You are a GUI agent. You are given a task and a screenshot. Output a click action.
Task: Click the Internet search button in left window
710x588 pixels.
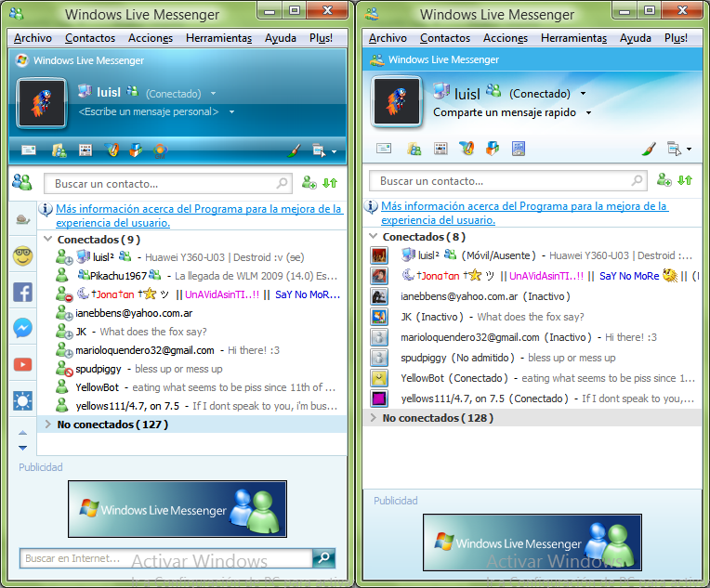[x=323, y=558]
